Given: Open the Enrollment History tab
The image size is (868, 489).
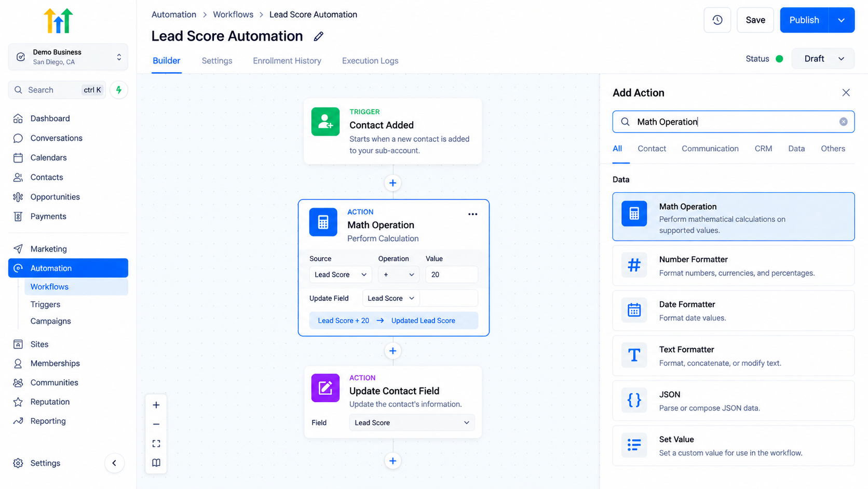Looking at the screenshot, I should [x=287, y=61].
